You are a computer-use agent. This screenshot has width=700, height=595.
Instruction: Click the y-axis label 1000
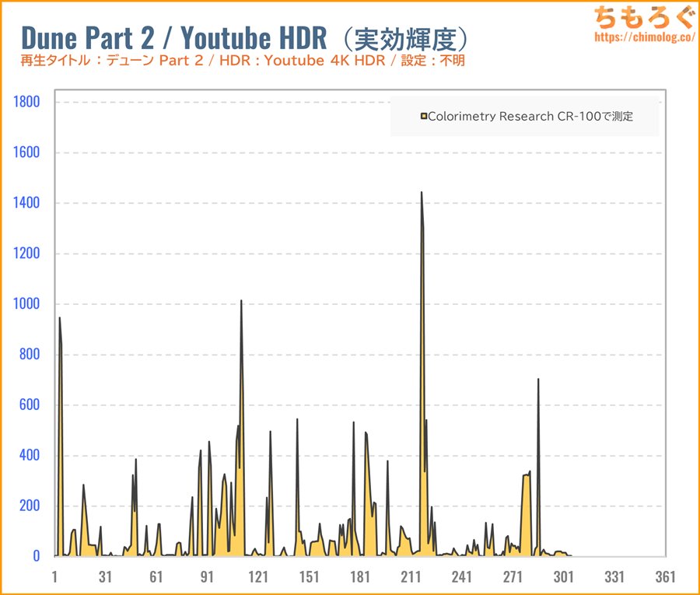tap(26, 303)
